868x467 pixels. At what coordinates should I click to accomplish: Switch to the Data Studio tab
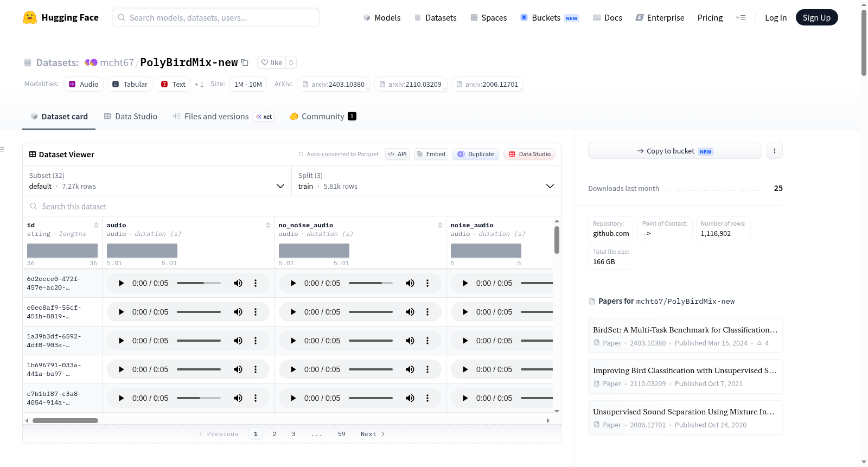pyautogui.click(x=131, y=116)
